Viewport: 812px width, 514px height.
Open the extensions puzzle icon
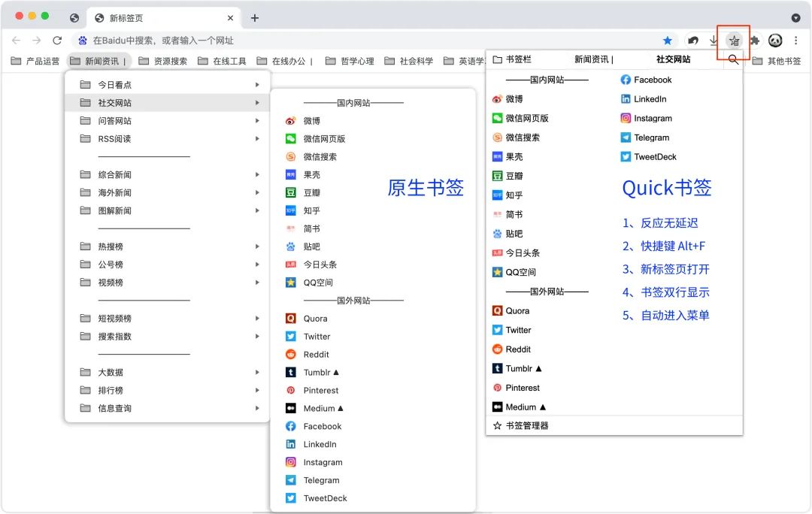tap(755, 41)
